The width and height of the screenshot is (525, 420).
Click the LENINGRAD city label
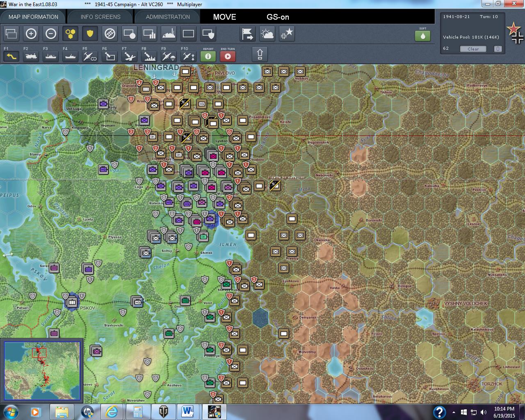(156, 67)
